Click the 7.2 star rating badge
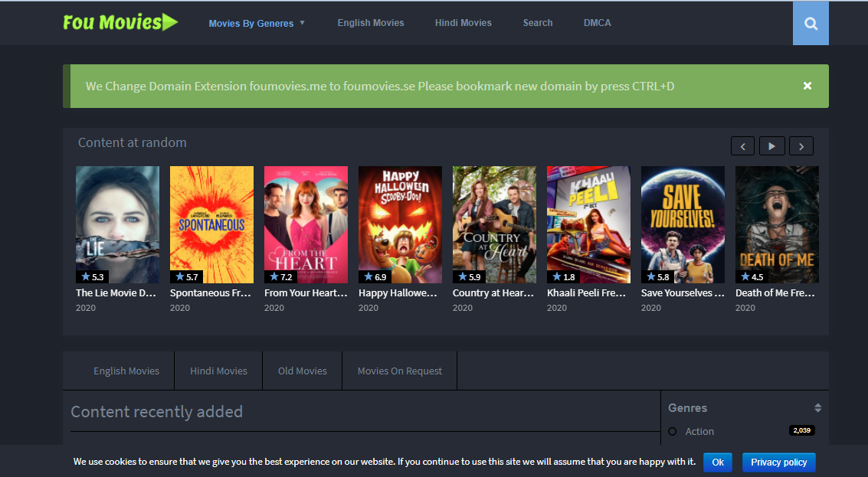 (x=280, y=276)
